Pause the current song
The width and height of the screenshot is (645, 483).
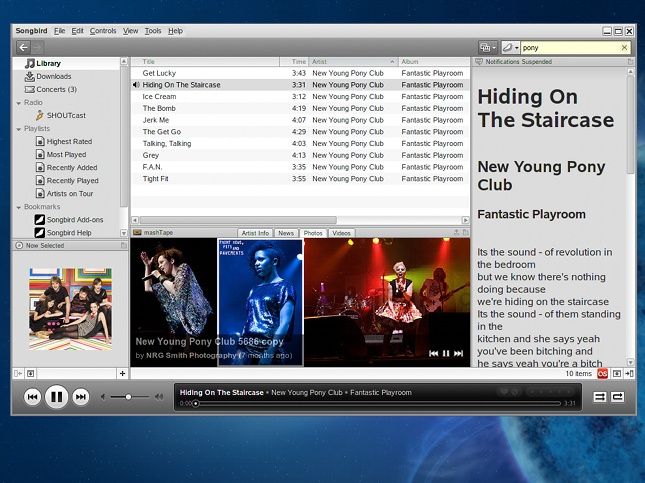point(56,397)
